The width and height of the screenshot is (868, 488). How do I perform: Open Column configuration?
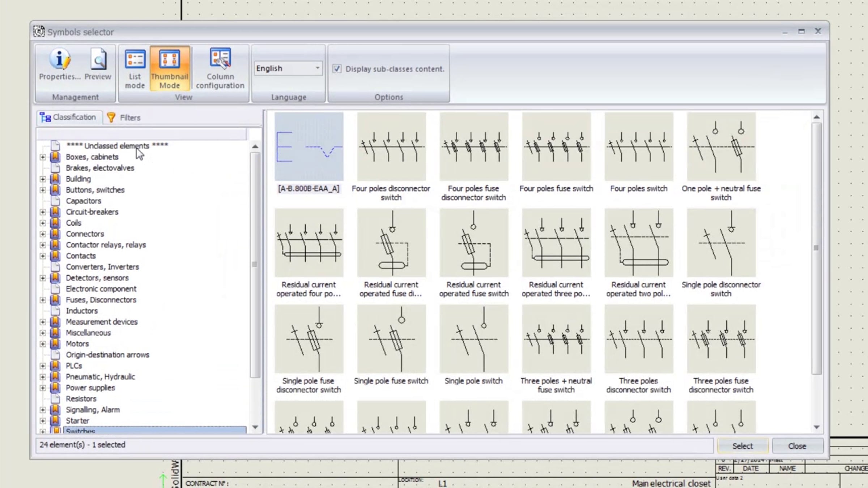(x=220, y=69)
